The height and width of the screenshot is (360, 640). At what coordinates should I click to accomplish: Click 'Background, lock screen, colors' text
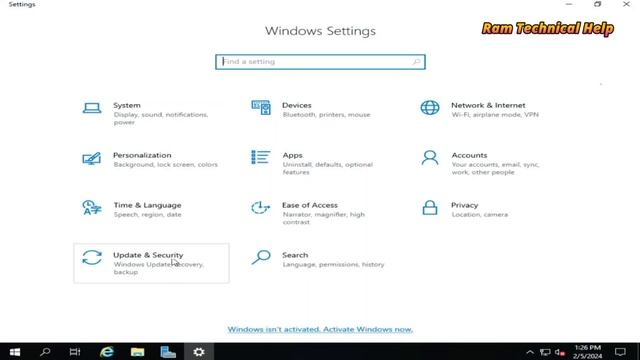pos(165,164)
